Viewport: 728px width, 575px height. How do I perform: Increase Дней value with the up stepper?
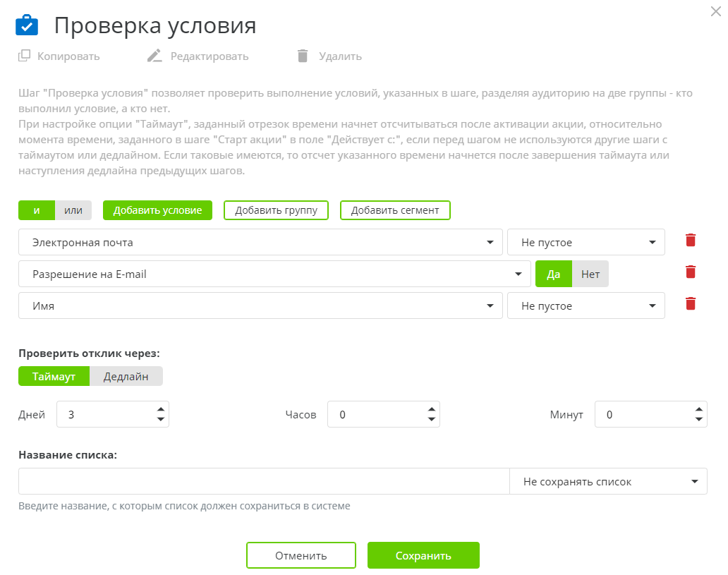point(162,410)
